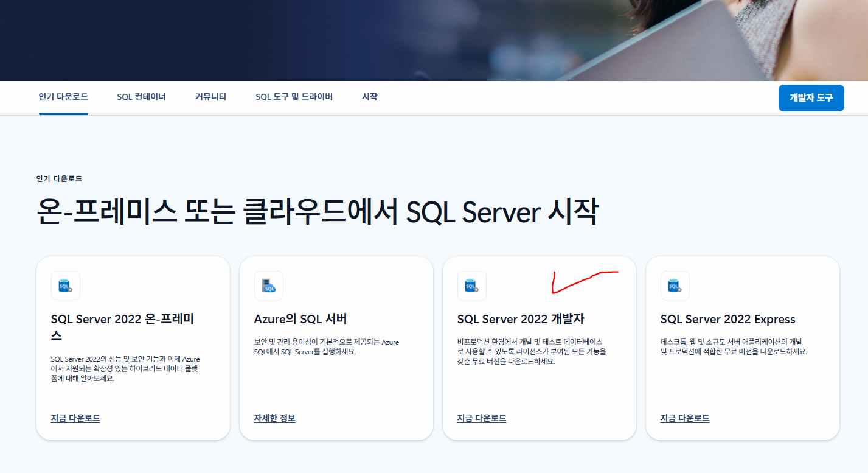Click the Azure의 SQL 서버 card title
Screen dimensions: 868x473
coord(300,320)
